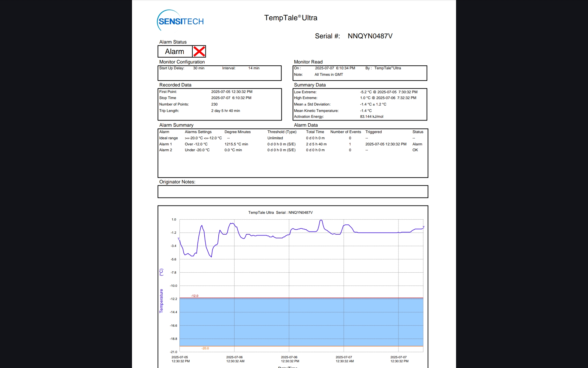This screenshot has width=588, height=368.
Task: Click the chart title with the serial number
Action: (x=280, y=213)
